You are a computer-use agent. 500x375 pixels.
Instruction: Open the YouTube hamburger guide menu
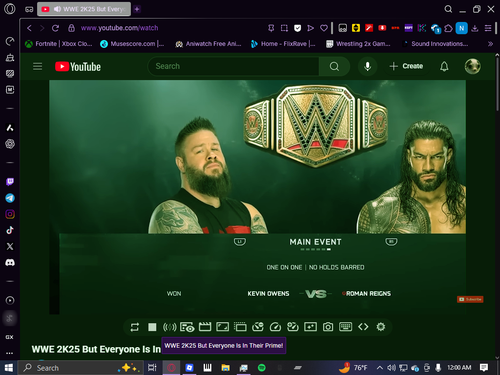pyautogui.click(x=38, y=66)
